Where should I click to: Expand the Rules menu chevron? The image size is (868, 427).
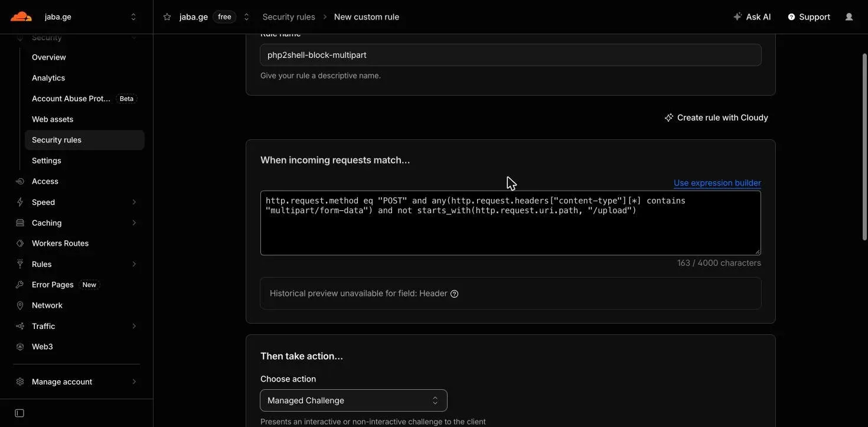(x=134, y=264)
